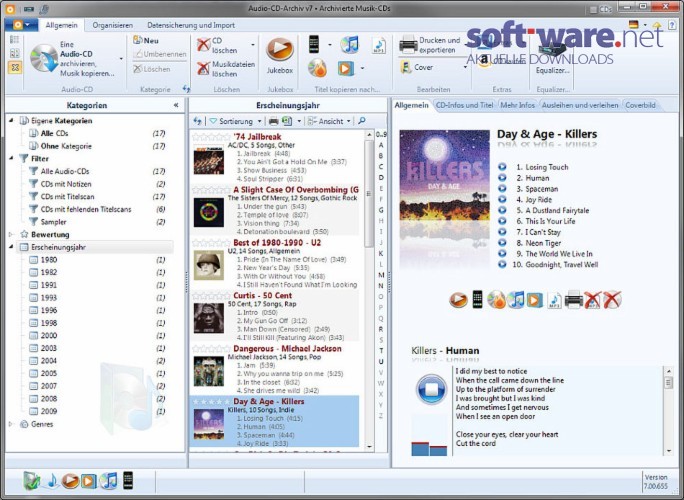This screenshot has width=684, height=500.
Task: Jump to letter M in alphabet index
Action: point(381,275)
